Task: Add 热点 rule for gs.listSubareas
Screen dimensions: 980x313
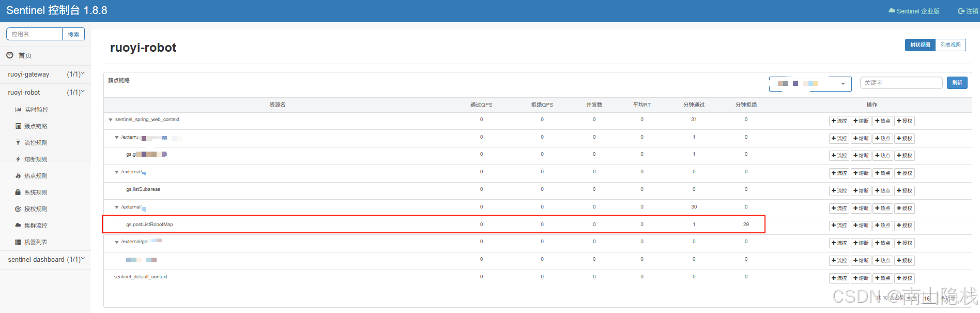Action: 883,191
